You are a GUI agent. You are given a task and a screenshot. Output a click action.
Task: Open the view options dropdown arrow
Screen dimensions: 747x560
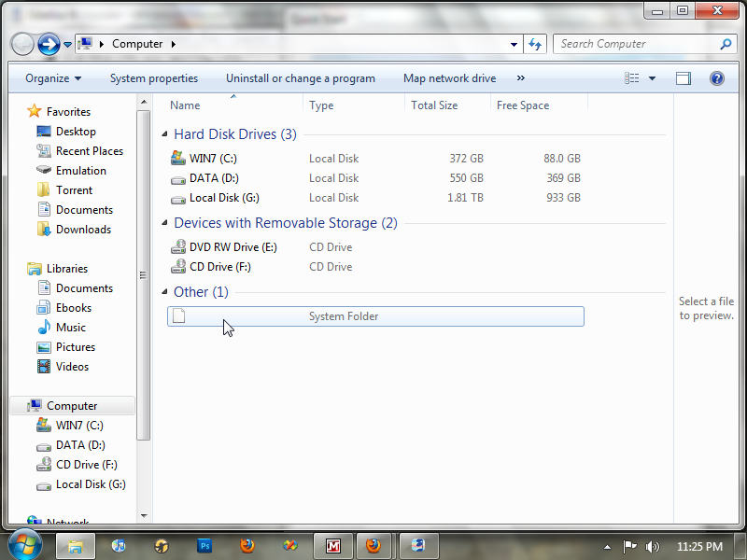[652, 78]
